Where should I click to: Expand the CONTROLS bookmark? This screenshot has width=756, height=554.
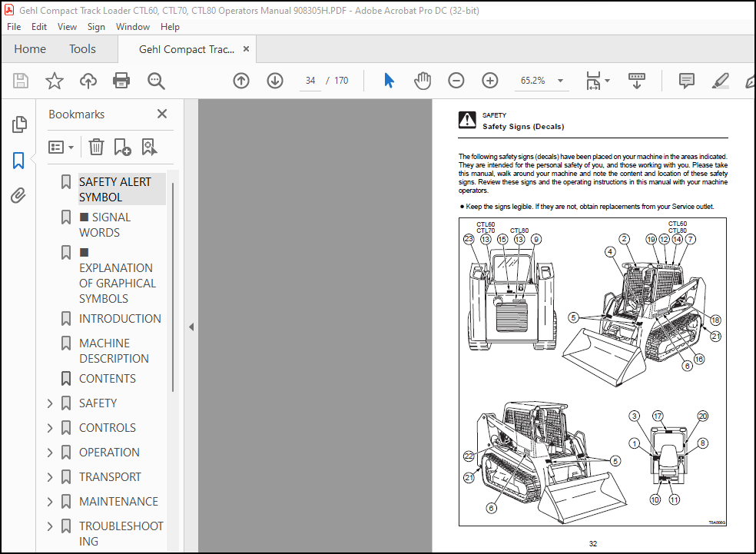click(x=50, y=428)
